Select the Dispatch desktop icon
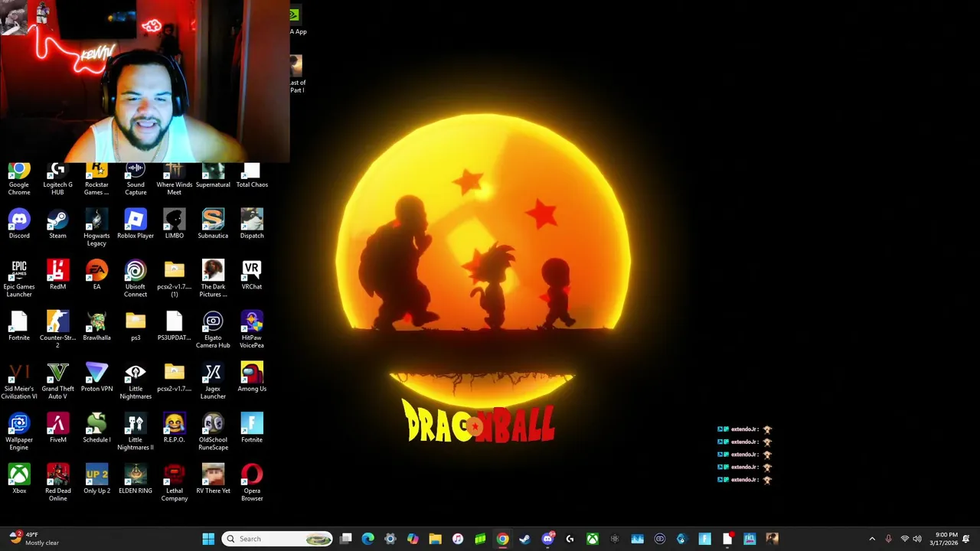Viewport: 980px width, 551px height. [252, 223]
